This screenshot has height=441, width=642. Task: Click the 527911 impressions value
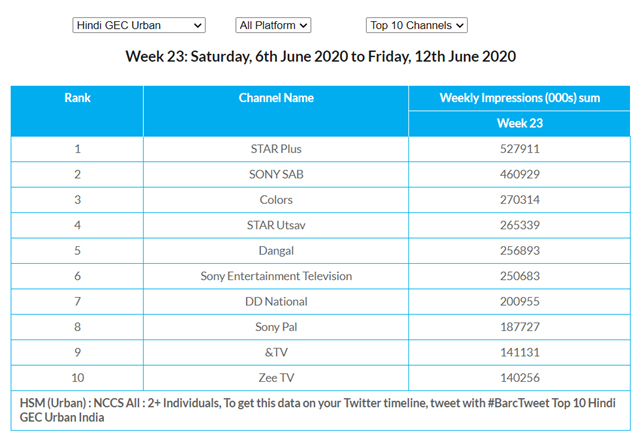click(x=519, y=150)
